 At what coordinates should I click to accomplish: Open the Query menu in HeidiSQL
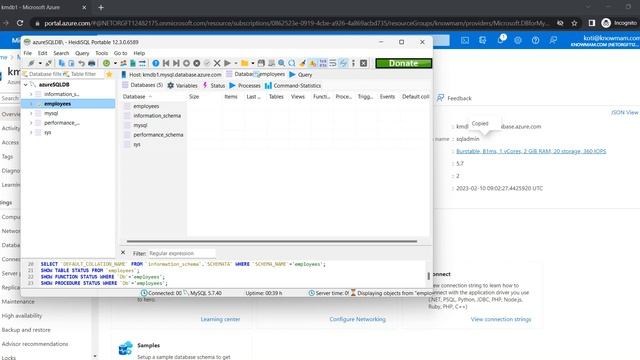click(x=82, y=53)
